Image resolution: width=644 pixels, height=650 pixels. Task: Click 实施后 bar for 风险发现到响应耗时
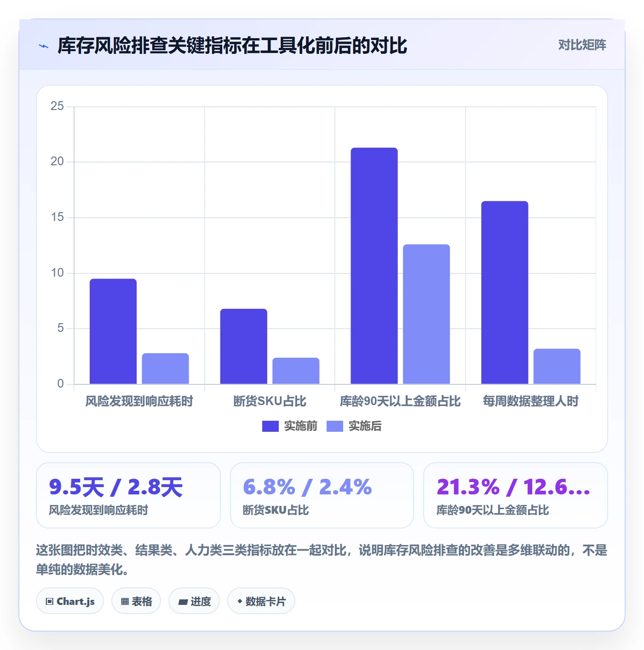pos(165,369)
